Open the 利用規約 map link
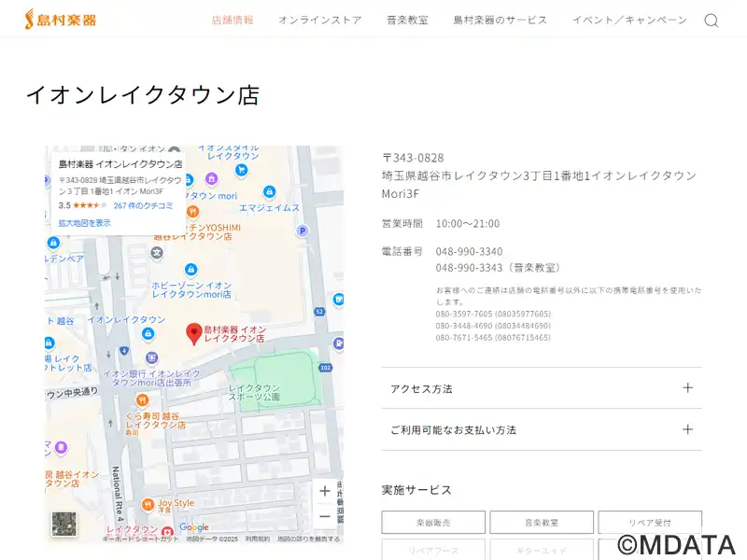The image size is (747, 560). pos(258,539)
